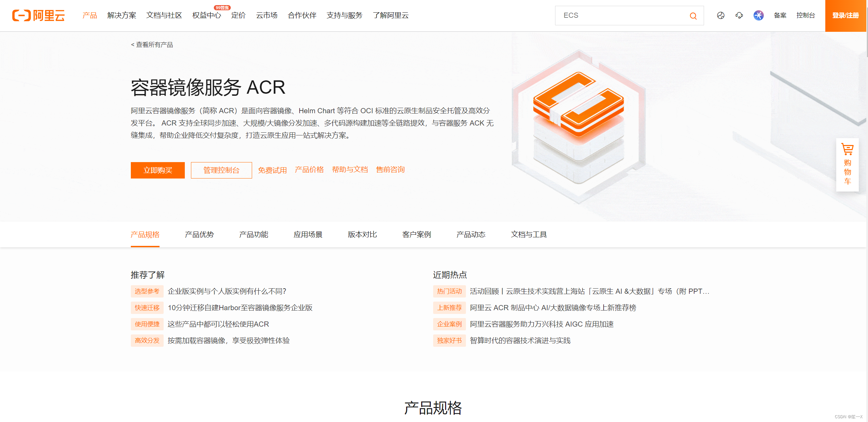Go back via 查看所有产品 link
This screenshot has width=868, height=422.
click(x=152, y=45)
